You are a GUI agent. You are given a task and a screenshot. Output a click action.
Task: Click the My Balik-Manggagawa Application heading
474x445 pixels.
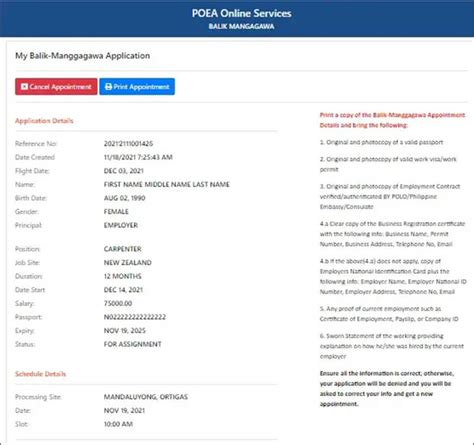[82, 56]
